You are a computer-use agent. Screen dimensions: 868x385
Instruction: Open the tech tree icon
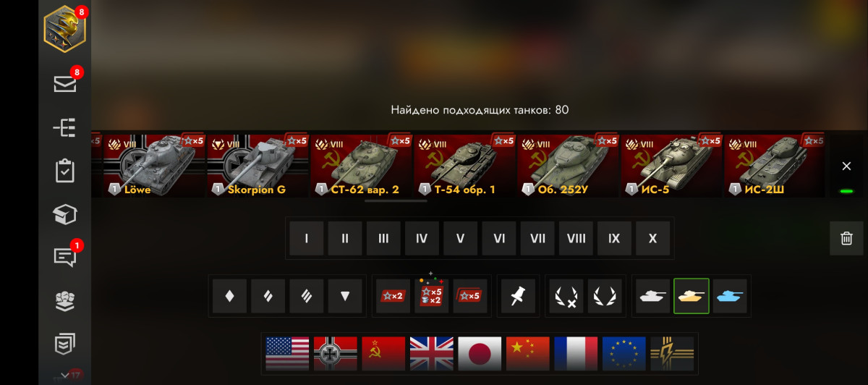tap(65, 128)
